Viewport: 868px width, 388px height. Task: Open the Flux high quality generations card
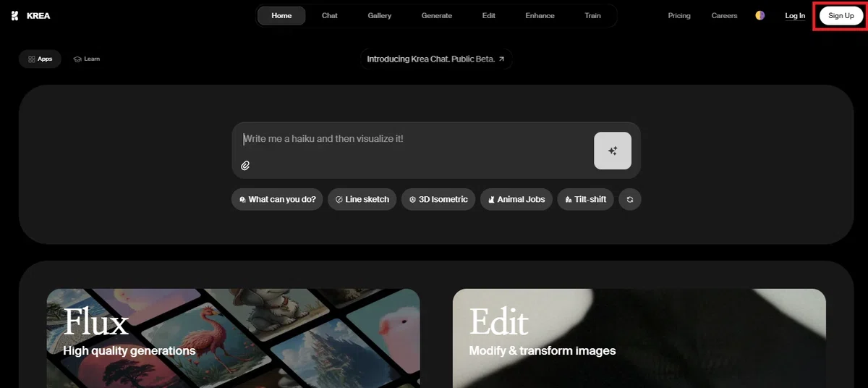(233, 338)
